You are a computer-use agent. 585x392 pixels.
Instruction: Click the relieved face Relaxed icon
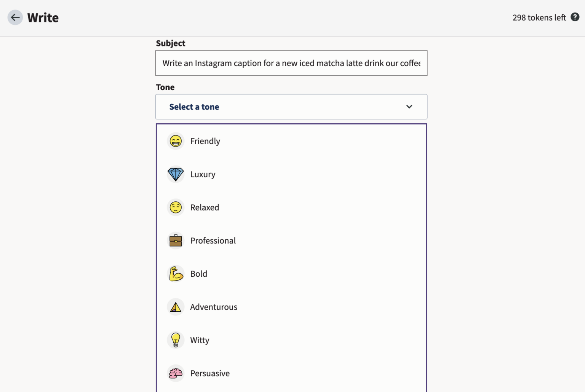tap(176, 207)
